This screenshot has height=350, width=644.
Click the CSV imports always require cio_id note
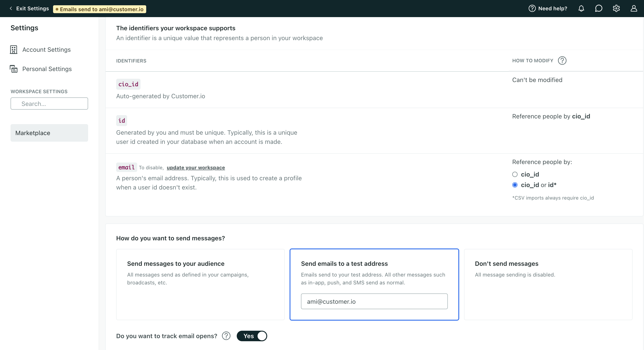[553, 198]
